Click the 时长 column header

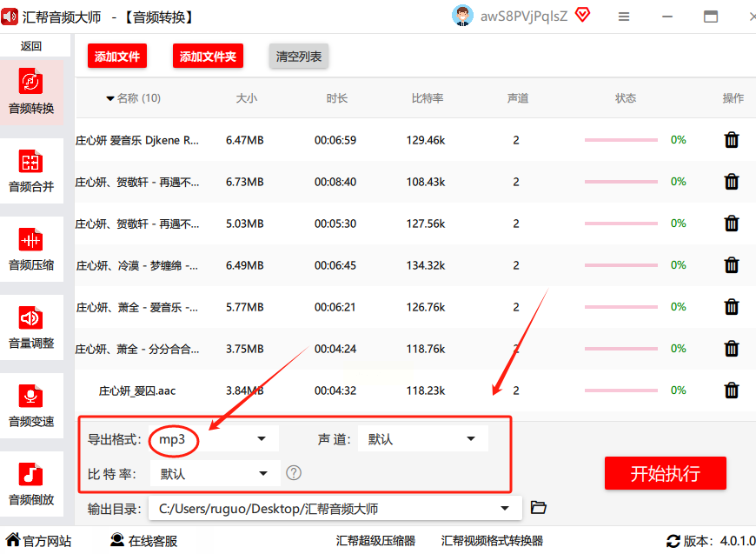tap(336, 98)
